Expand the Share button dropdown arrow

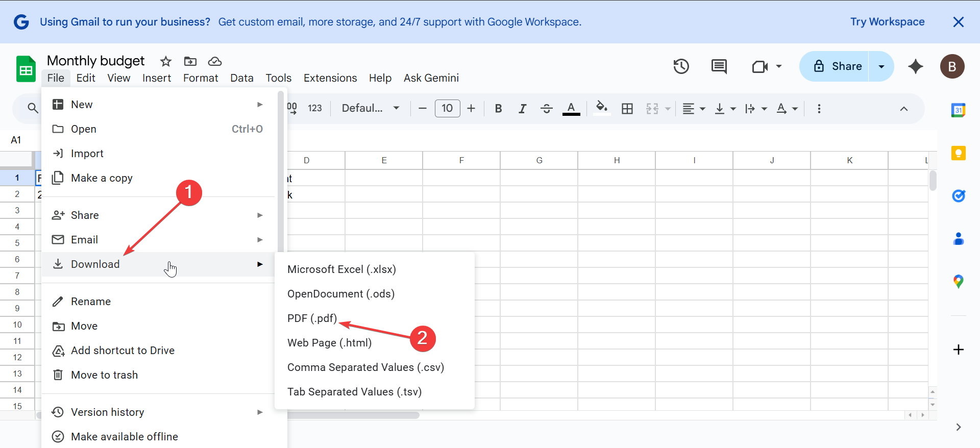pyautogui.click(x=881, y=66)
